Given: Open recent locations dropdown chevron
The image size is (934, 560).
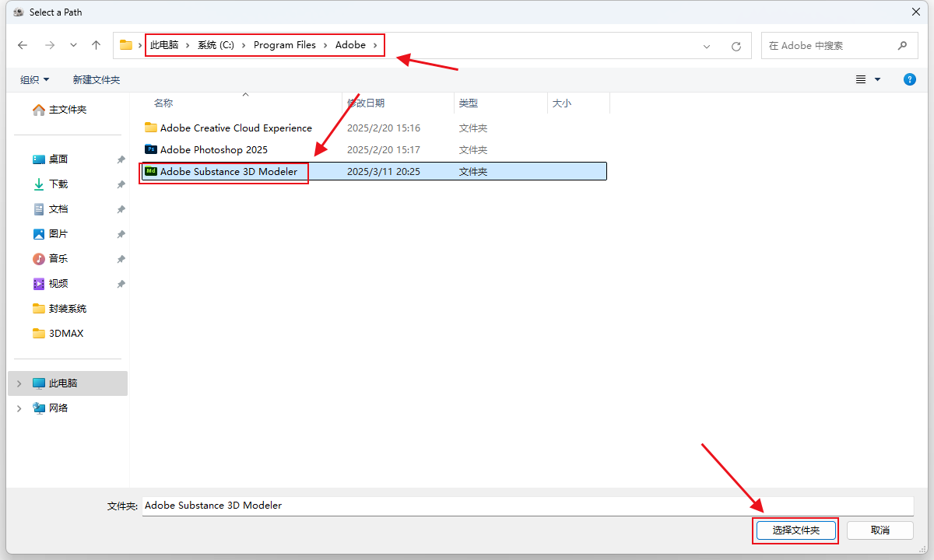Looking at the screenshot, I should pyautogui.click(x=73, y=45).
